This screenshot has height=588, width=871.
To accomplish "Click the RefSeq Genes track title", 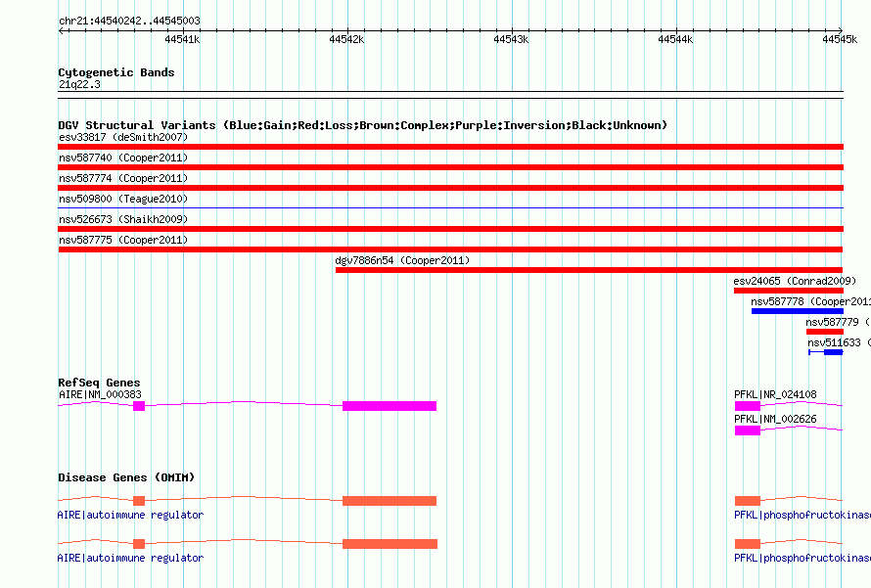I will [99, 383].
